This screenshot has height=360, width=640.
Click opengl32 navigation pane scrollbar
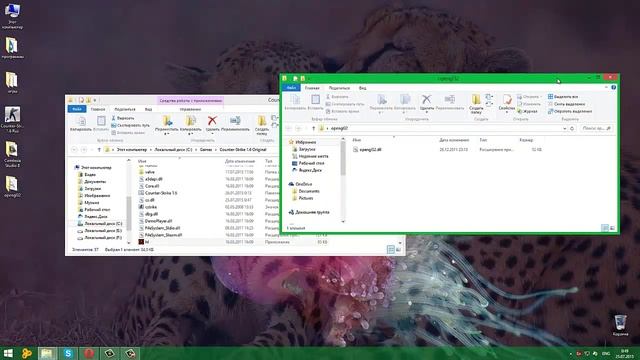point(343,158)
